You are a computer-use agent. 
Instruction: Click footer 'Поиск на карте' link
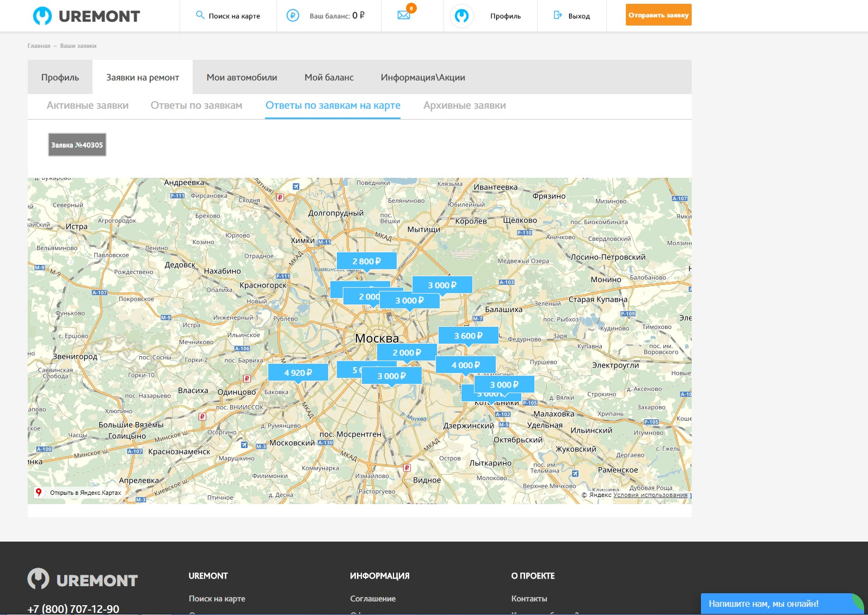[217, 598]
